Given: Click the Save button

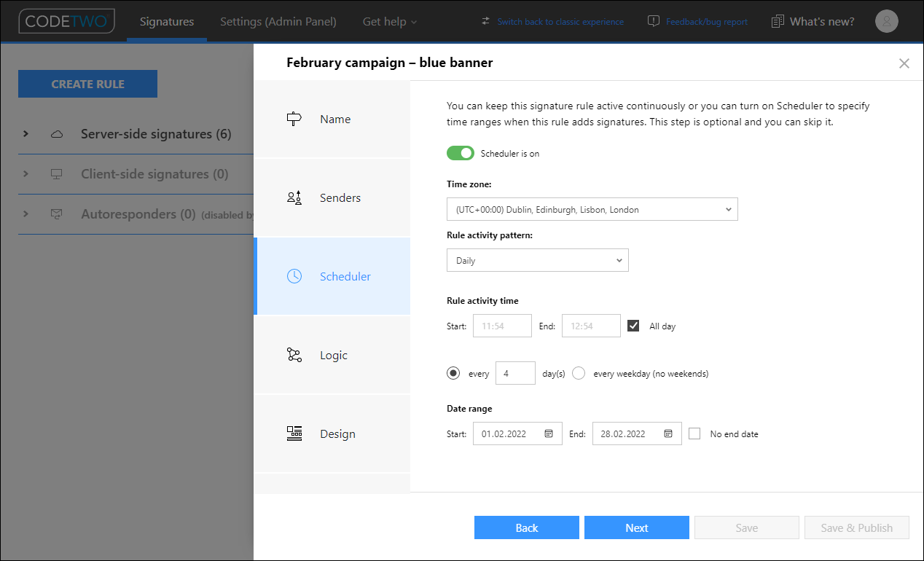Looking at the screenshot, I should (747, 527).
